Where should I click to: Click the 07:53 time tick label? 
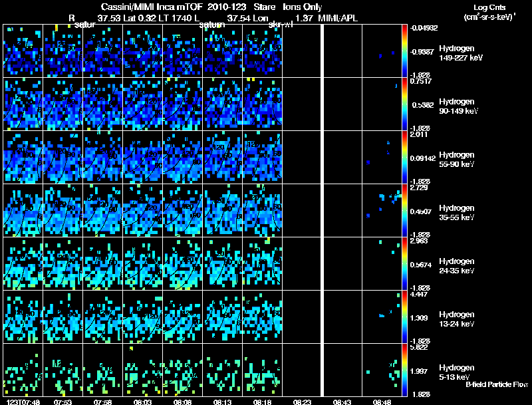[63, 402]
